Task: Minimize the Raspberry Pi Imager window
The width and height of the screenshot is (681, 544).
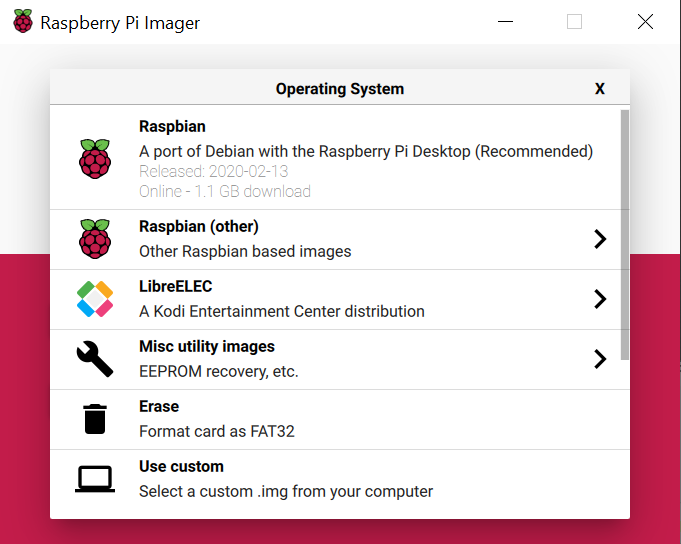Action: coord(505,21)
